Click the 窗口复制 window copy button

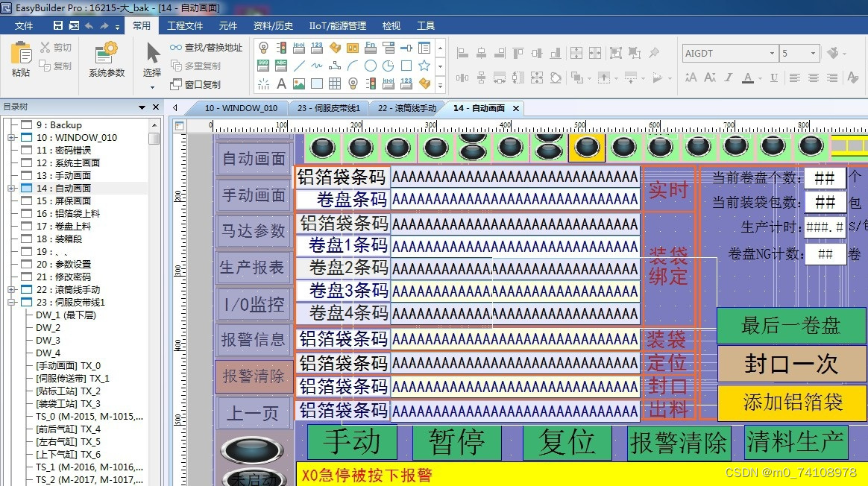pos(195,84)
